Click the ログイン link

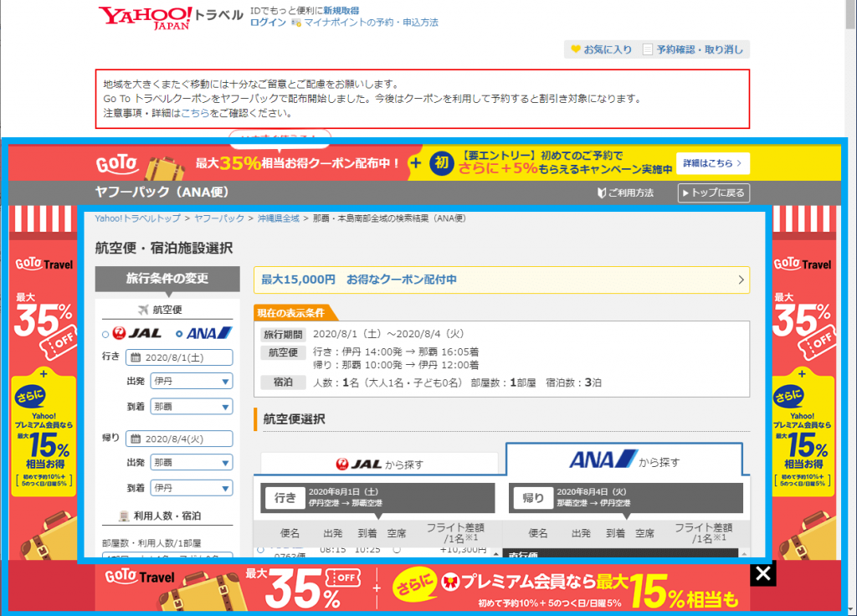click(x=268, y=23)
